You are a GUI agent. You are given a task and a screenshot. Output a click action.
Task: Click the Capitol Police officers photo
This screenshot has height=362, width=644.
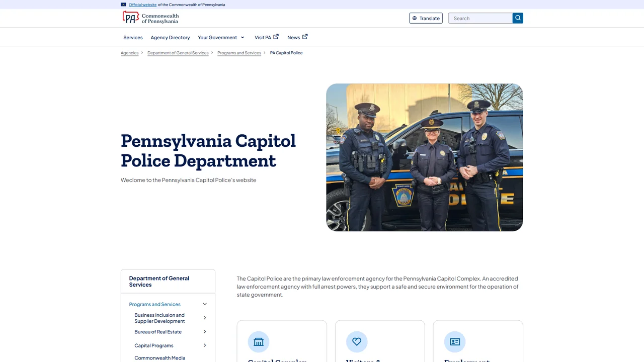point(425,157)
